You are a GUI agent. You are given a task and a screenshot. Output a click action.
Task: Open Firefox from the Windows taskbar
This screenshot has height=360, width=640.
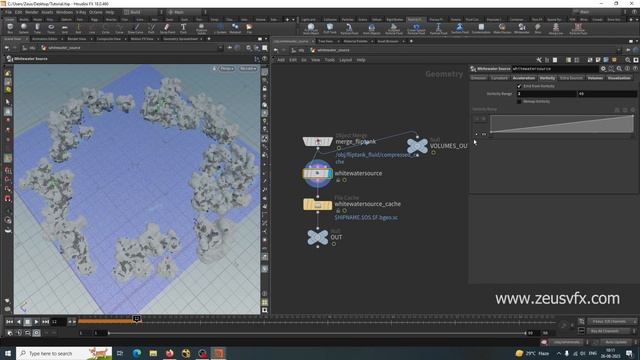click(169, 353)
